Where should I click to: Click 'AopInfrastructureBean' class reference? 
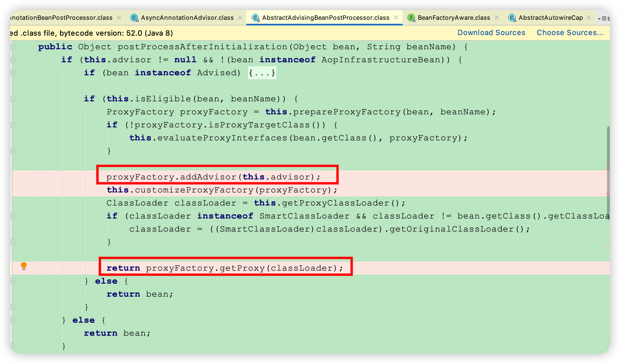coord(381,60)
